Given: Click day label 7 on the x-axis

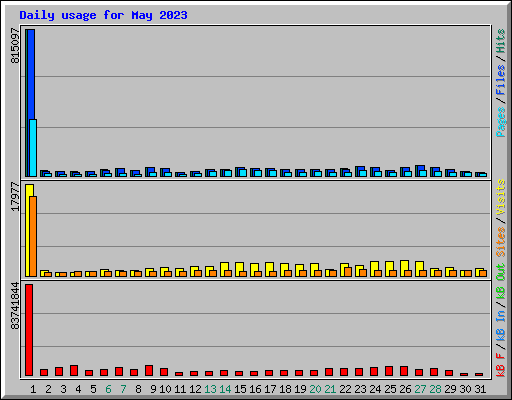Looking at the screenshot, I should (123, 389).
